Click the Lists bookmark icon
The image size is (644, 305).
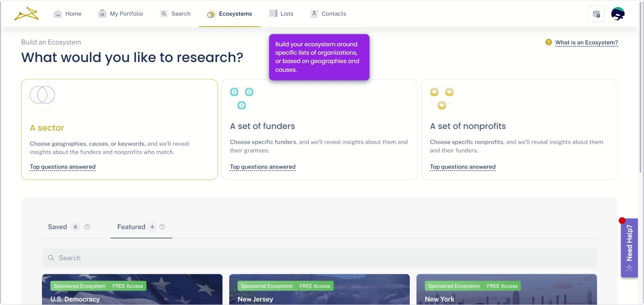click(x=272, y=13)
